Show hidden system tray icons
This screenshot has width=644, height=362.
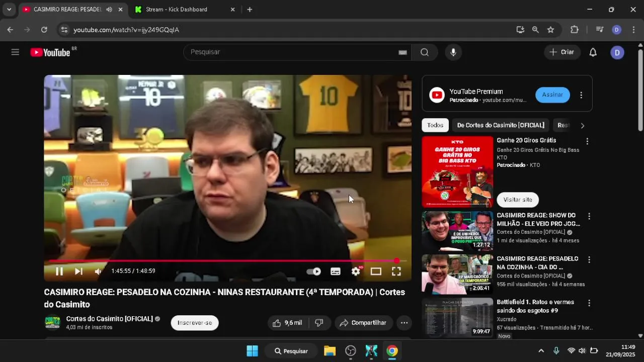click(541, 351)
